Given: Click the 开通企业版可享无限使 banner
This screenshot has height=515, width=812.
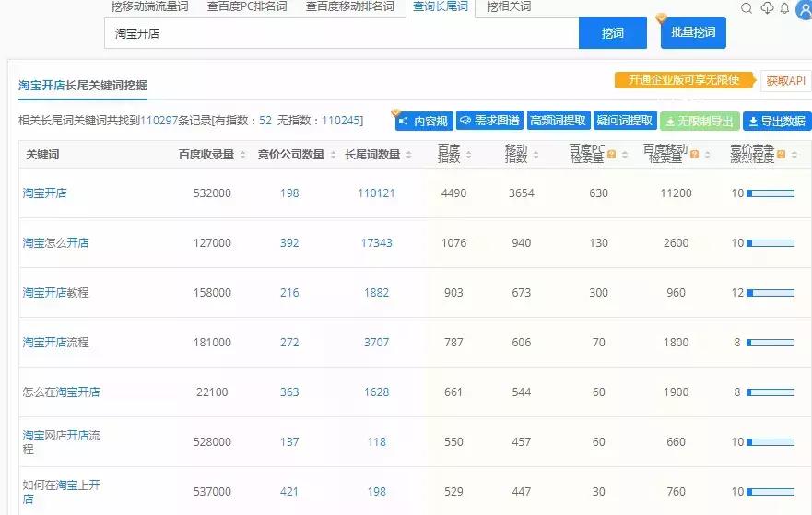Looking at the screenshot, I should click(684, 80).
